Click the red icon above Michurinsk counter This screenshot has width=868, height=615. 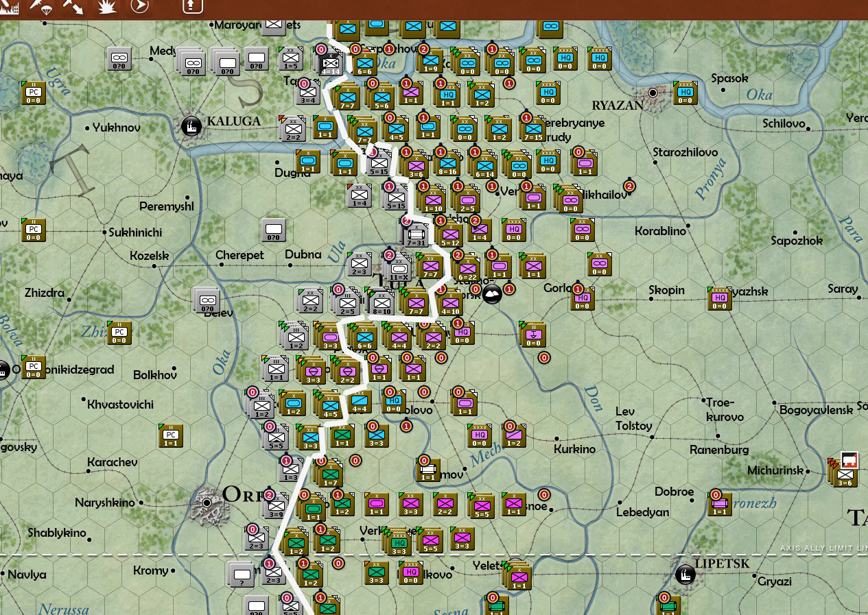point(849,460)
